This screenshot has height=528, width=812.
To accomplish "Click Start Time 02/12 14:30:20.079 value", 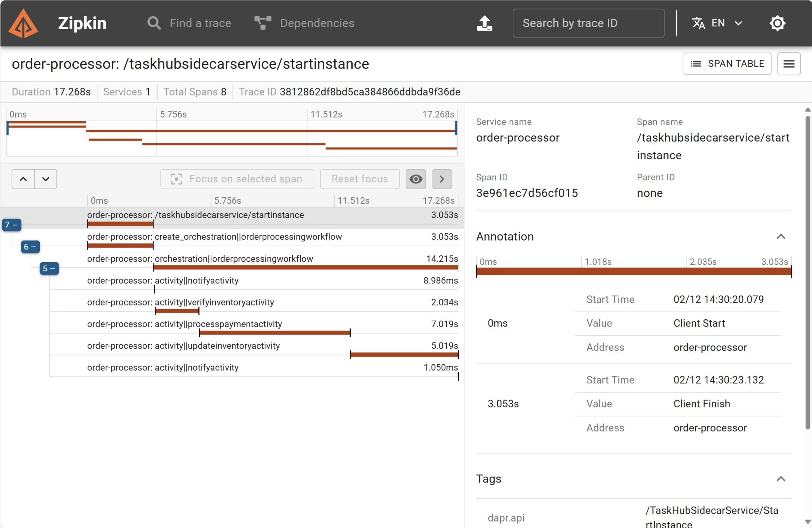I will tap(719, 299).
